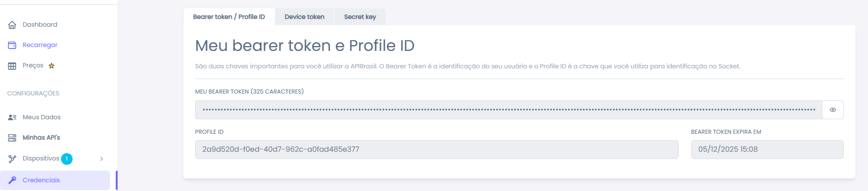Reveal bearer token with the eye icon
868x191 pixels.
833,110
